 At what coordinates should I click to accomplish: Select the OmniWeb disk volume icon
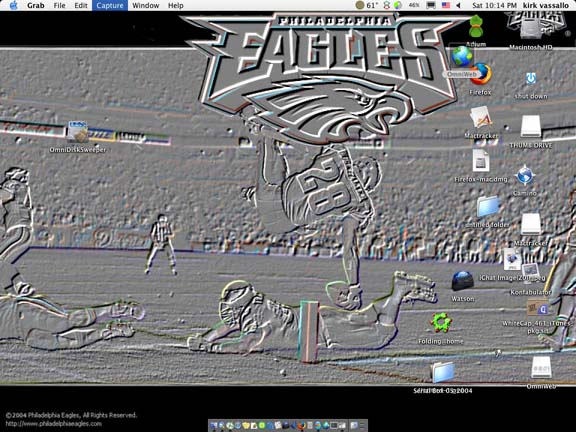pos(541,367)
